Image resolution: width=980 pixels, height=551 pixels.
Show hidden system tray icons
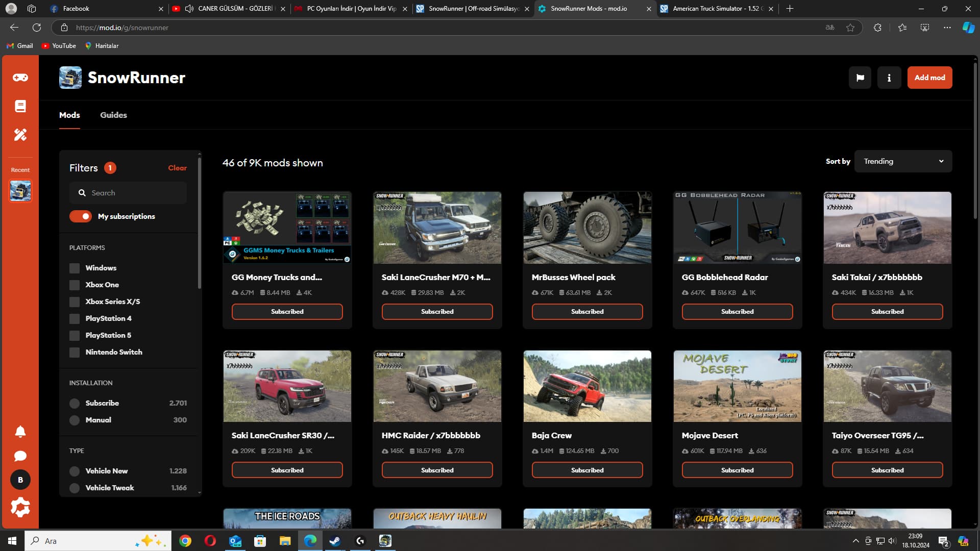(855, 541)
